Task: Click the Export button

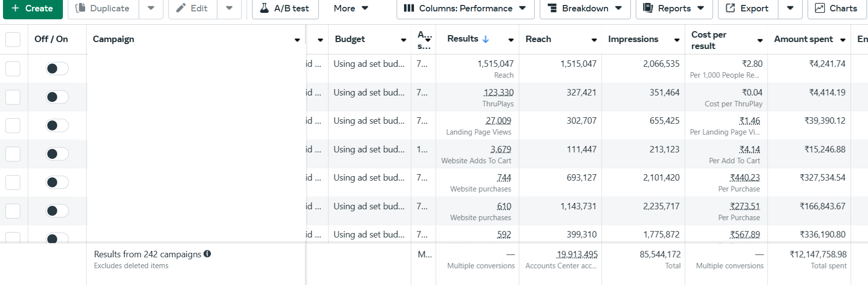Action: pyautogui.click(x=747, y=8)
